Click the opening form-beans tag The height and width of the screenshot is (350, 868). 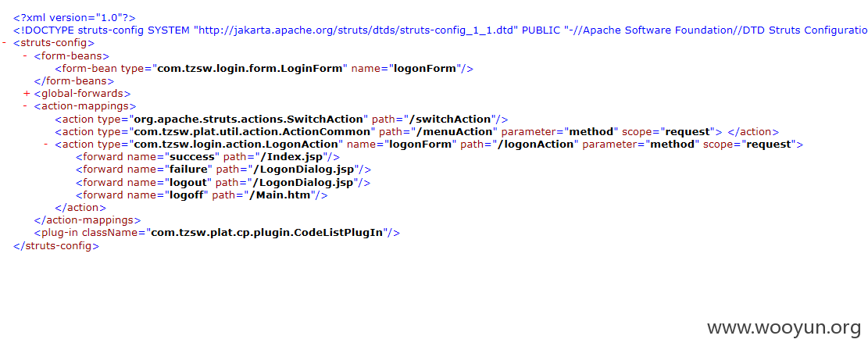71,55
